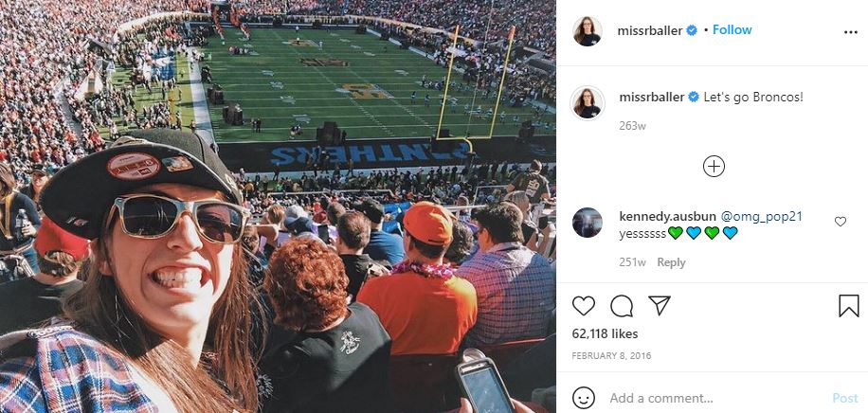
Task: Open the February 8, 2016 post date
Action: (611, 356)
